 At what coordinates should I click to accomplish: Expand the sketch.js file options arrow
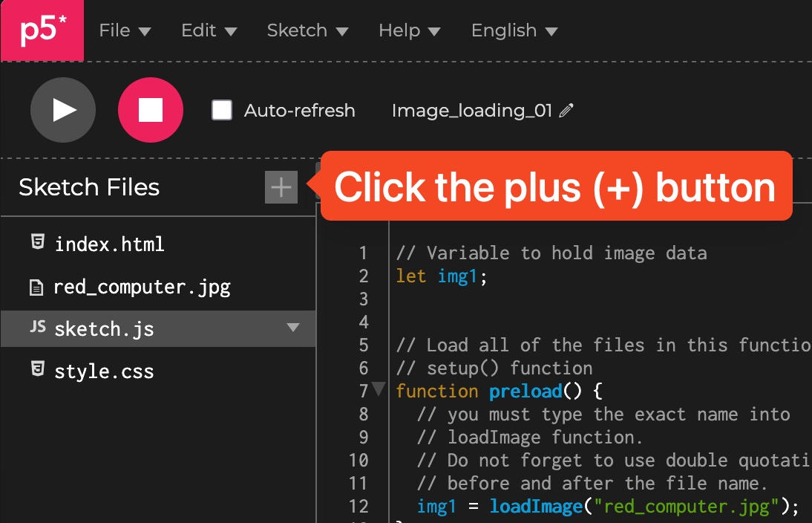point(293,328)
